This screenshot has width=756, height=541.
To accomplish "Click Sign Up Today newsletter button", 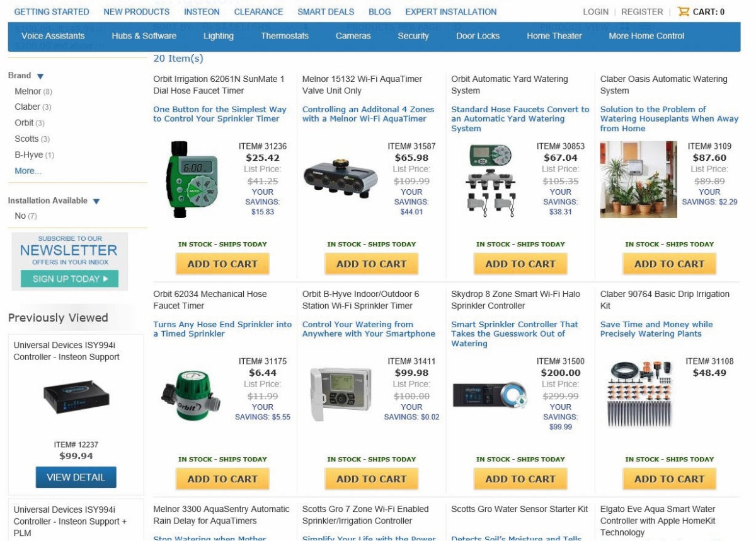I will point(69,279).
